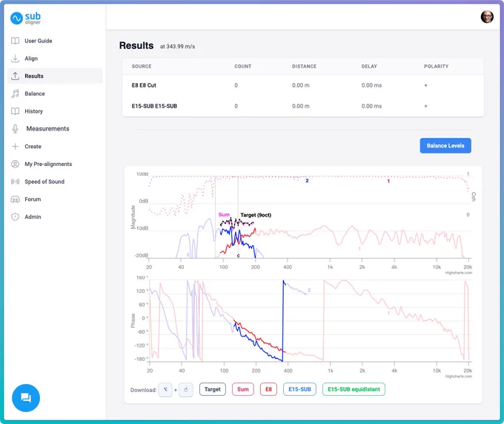Download the Target trace

[213, 389]
